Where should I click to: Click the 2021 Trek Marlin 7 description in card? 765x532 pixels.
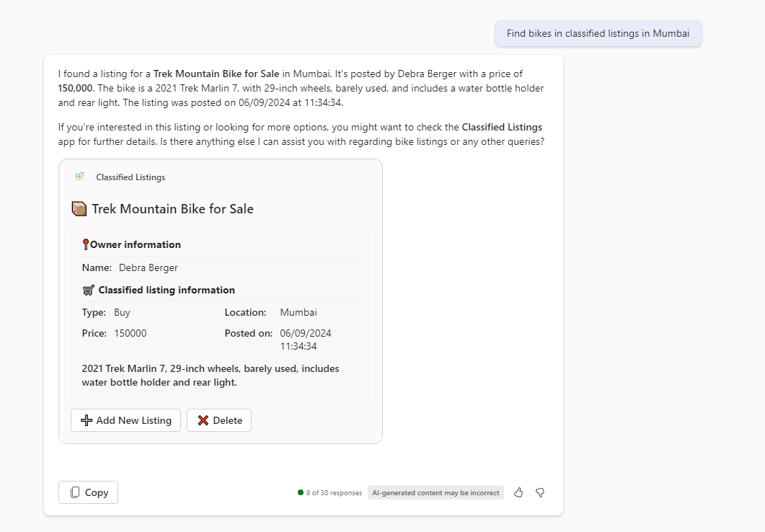(x=211, y=376)
